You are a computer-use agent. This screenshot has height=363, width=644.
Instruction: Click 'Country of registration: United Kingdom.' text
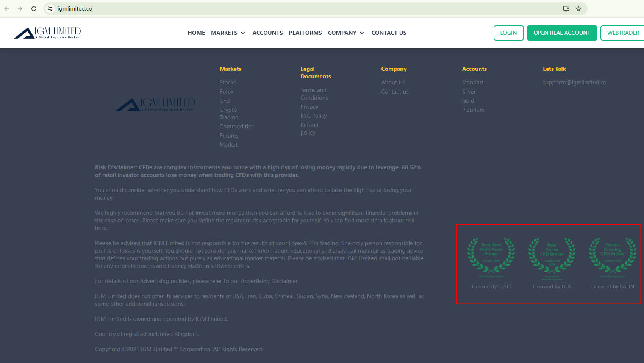pos(147,334)
